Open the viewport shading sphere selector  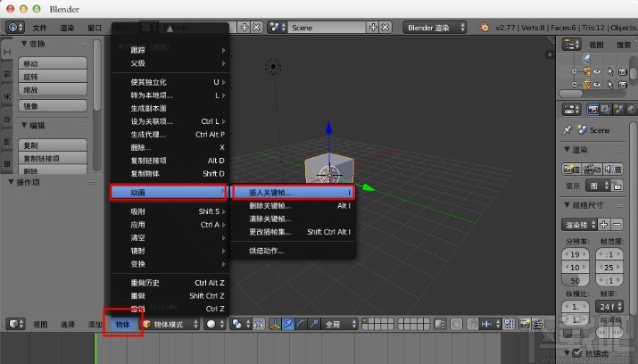point(215,324)
